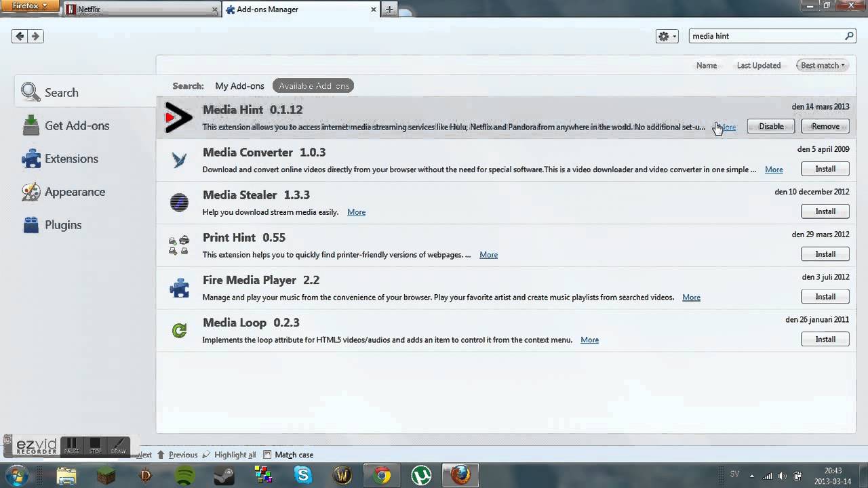Click Previous in the find bar

click(178, 455)
